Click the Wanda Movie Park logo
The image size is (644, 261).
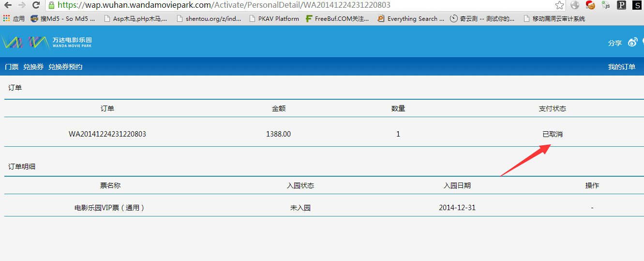point(46,42)
